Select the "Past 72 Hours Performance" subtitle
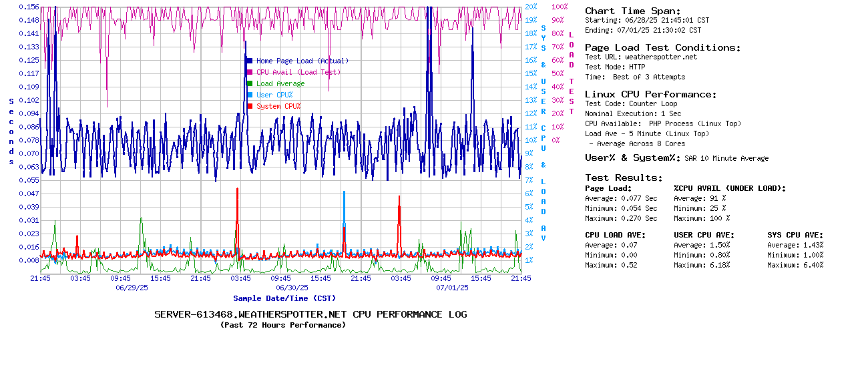 282,325
